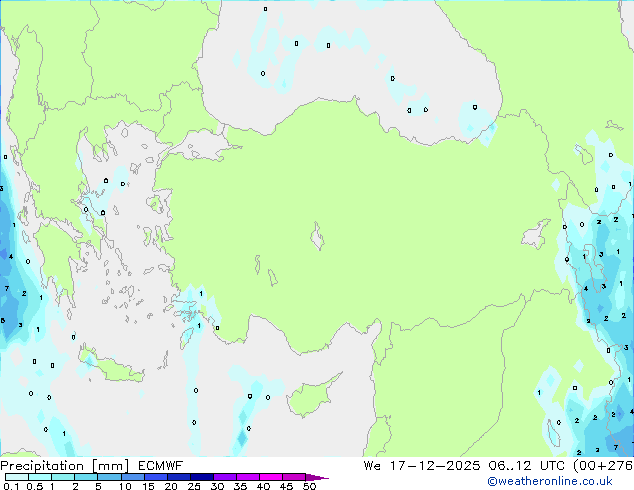Click the legend value label '50'

[x=309, y=486]
